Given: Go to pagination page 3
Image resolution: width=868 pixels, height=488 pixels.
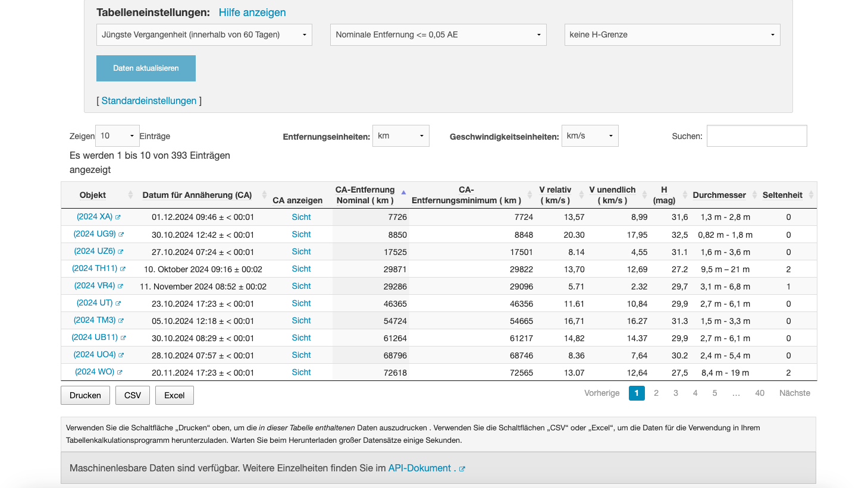Looking at the screenshot, I should (676, 393).
